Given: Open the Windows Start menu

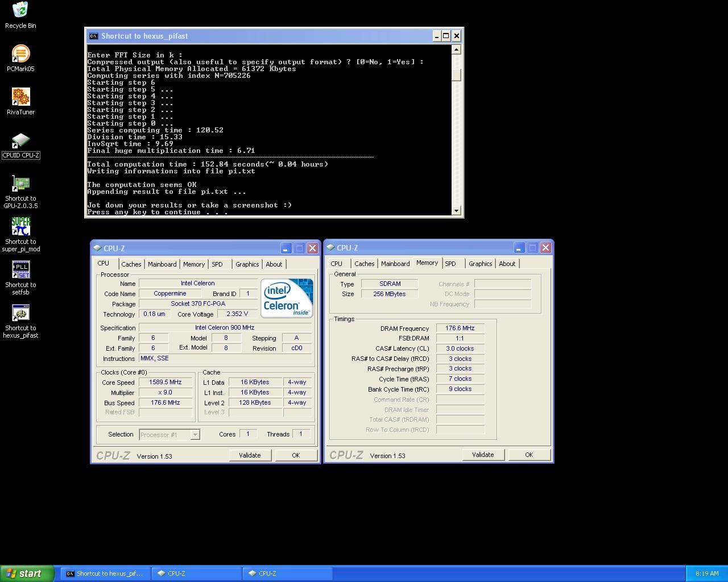Looking at the screenshot, I should click(x=27, y=573).
